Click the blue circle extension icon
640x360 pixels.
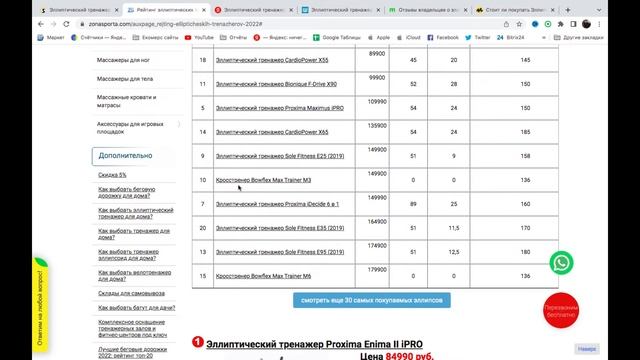click(535, 24)
